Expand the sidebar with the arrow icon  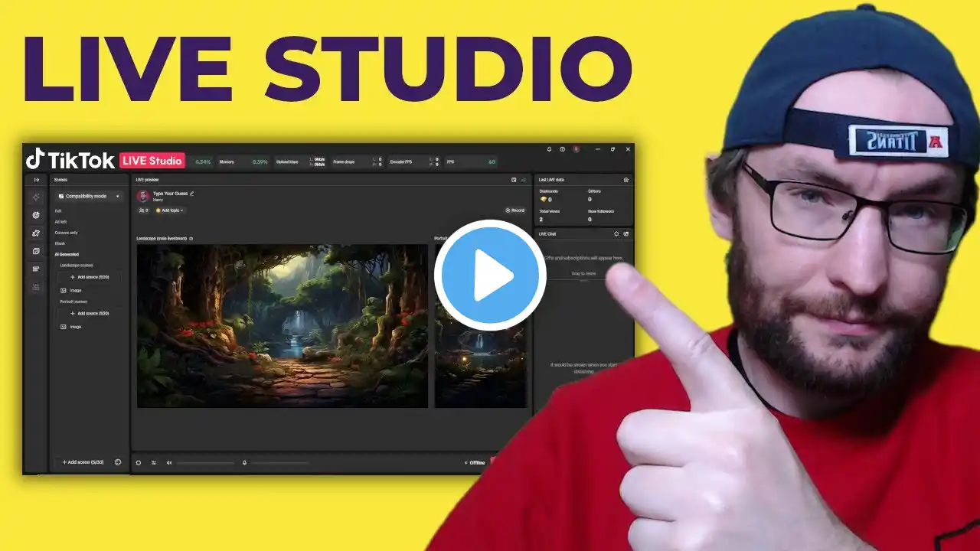point(36,180)
